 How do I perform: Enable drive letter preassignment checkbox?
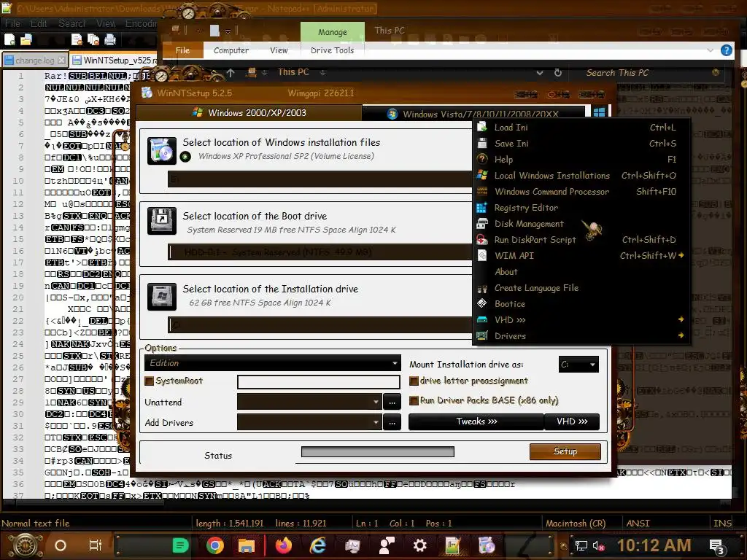[414, 381]
